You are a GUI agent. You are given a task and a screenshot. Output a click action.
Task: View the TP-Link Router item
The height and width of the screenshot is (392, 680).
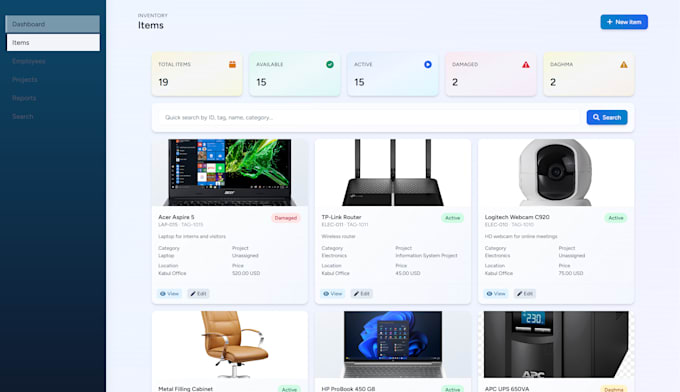tap(332, 294)
